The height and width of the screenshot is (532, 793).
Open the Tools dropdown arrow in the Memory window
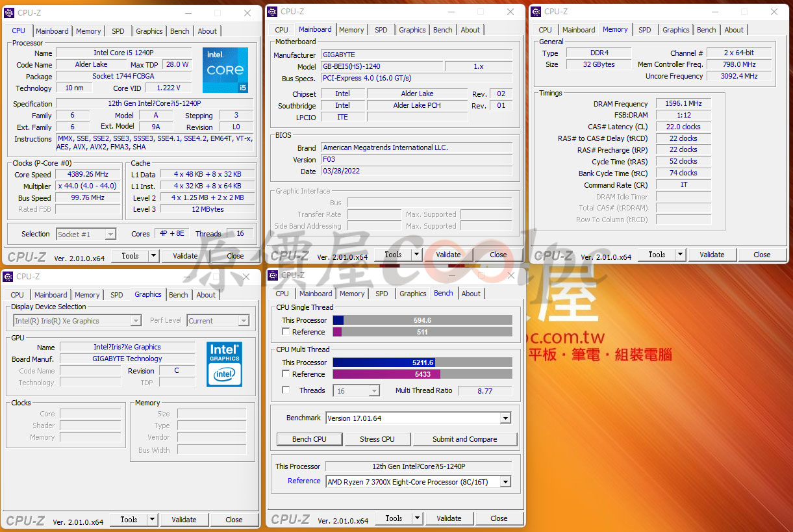click(681, 255)
